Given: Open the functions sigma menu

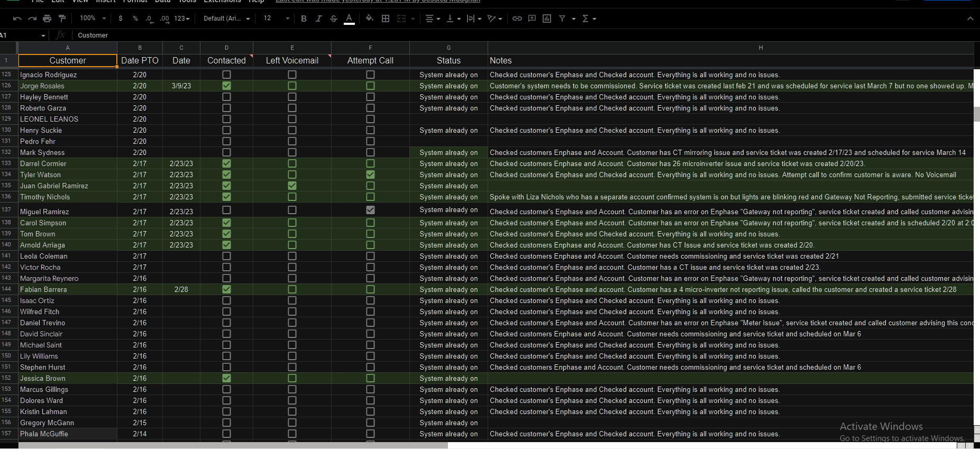Looking at the screenshot, I should (x=589, y=19).
